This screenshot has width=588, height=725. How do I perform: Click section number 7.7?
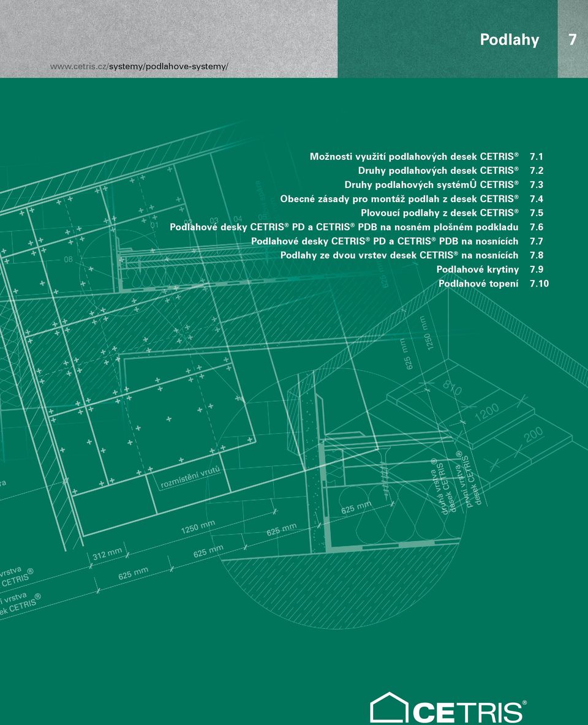point(536,241)
